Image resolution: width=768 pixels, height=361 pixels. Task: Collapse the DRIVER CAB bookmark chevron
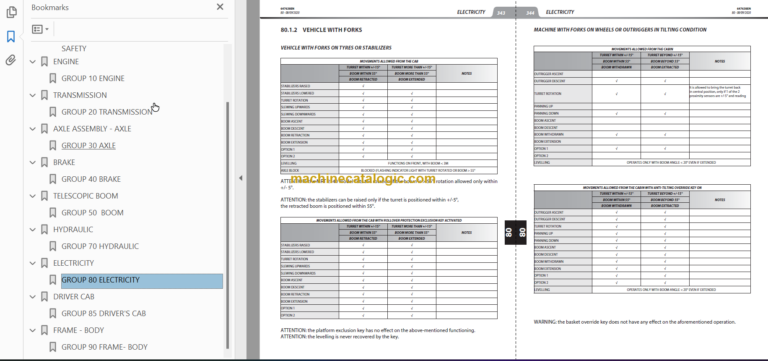[x=33, y=296]
